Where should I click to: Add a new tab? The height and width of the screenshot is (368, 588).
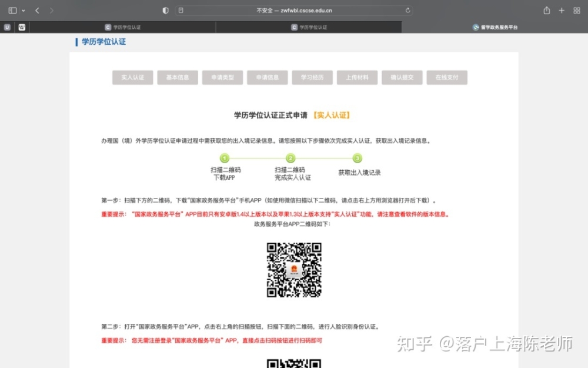(x=562, y=11)
